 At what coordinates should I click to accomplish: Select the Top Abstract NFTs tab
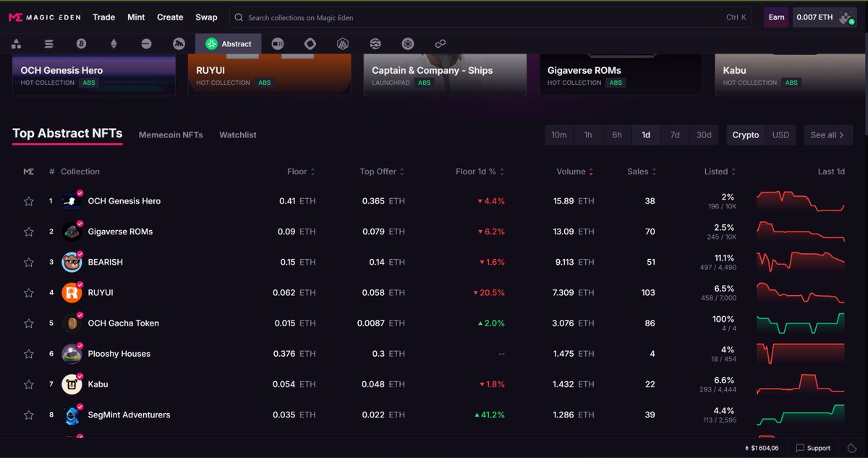(x=67, y=133)
